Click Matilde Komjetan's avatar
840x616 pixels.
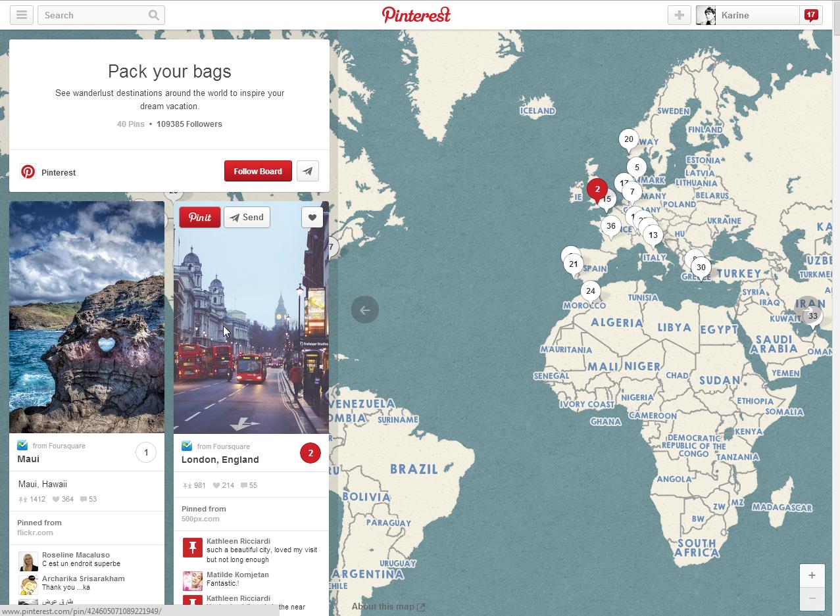coord(193,581)
